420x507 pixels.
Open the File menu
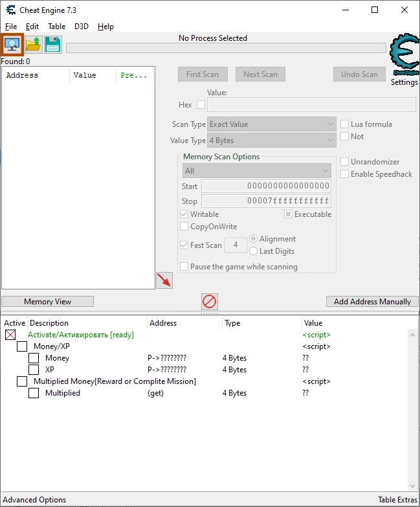[x=11, y=27]
